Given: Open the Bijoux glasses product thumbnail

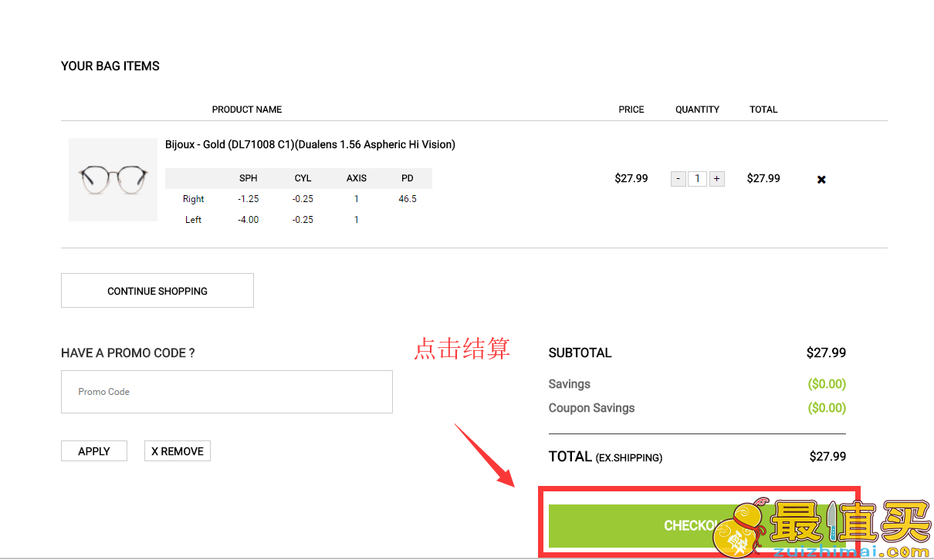Looking at the screenshot, I should tap(113, 180).
